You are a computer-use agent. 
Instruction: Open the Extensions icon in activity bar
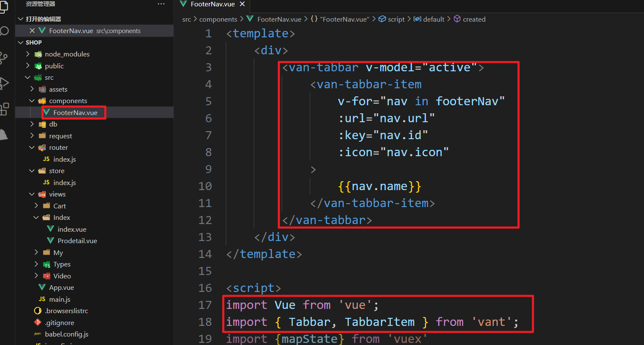pos(4,109)
